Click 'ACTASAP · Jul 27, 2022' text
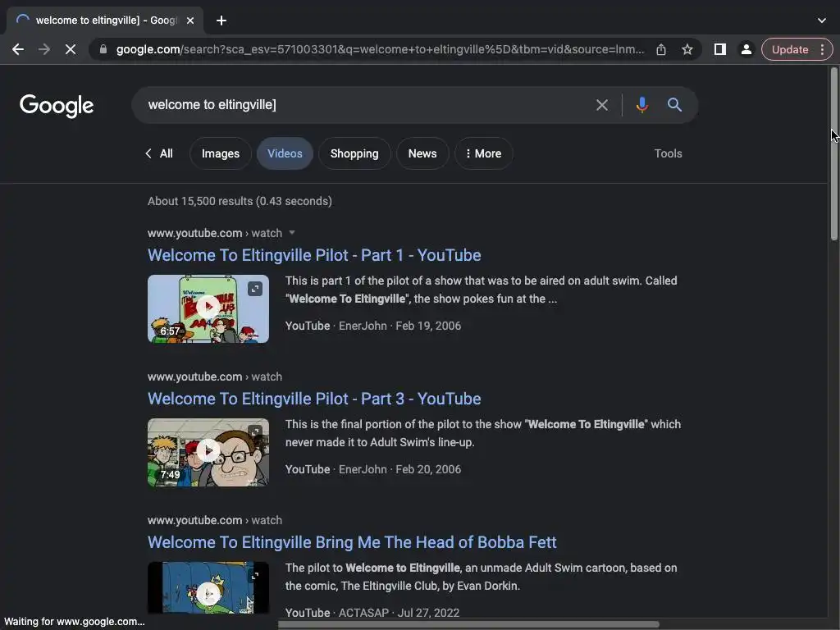Screen dimensions: 840x630 (x=399, y=612)
